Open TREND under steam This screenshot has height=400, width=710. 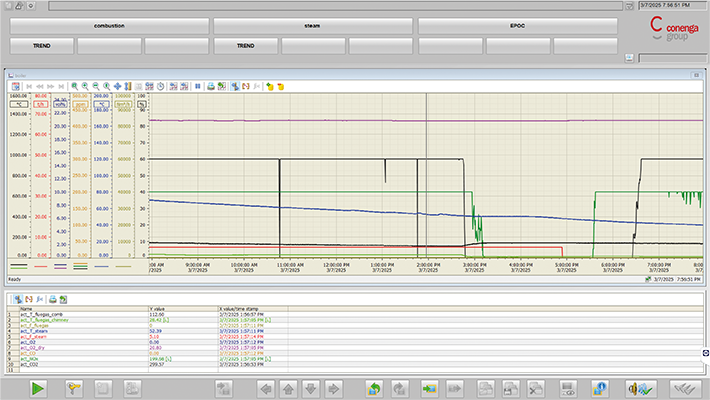(x=245, y=46)
